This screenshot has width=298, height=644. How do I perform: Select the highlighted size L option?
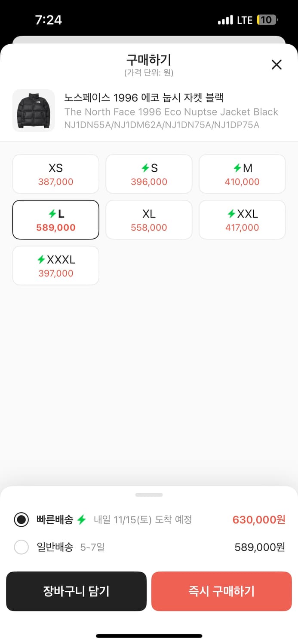tap(56, 220)
